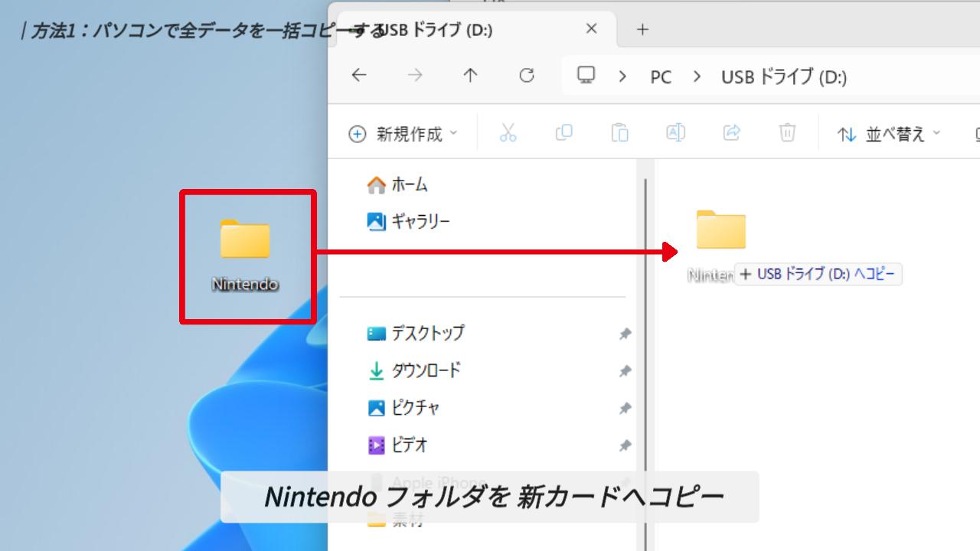Viewport: 980px width, 551px height.
Task: Click the Cut scissors icon
Action: pyautogui.click(x=508, y=133)
